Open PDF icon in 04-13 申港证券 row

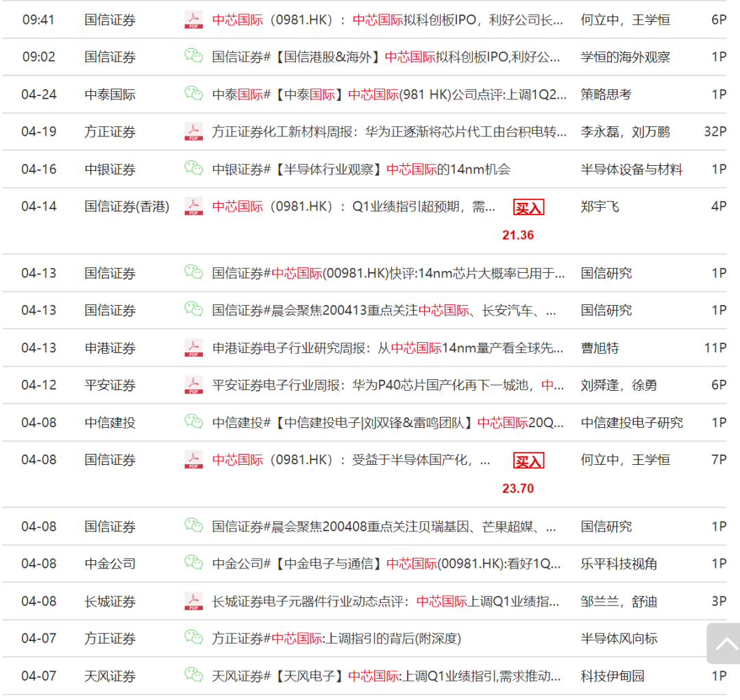[x=193, y=348]
